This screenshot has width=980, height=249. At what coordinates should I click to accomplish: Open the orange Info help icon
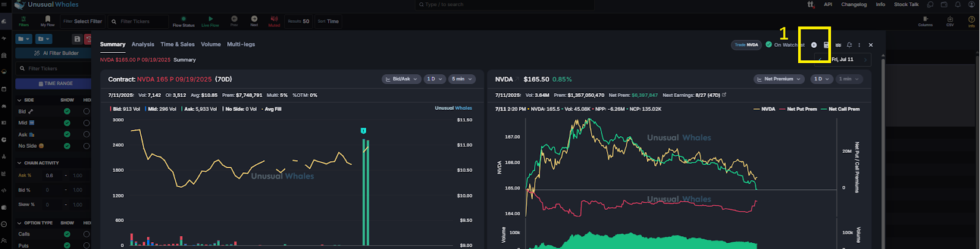971,21
